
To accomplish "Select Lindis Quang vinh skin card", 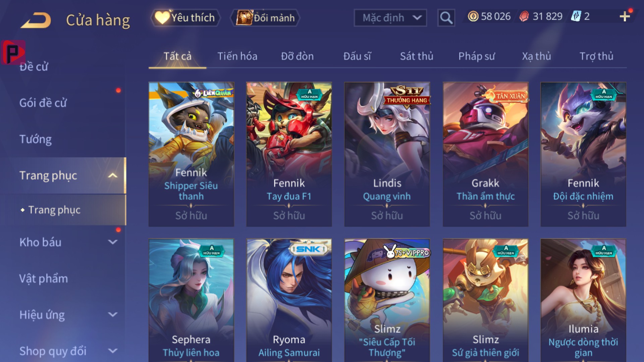I will [x=387, y=154].
